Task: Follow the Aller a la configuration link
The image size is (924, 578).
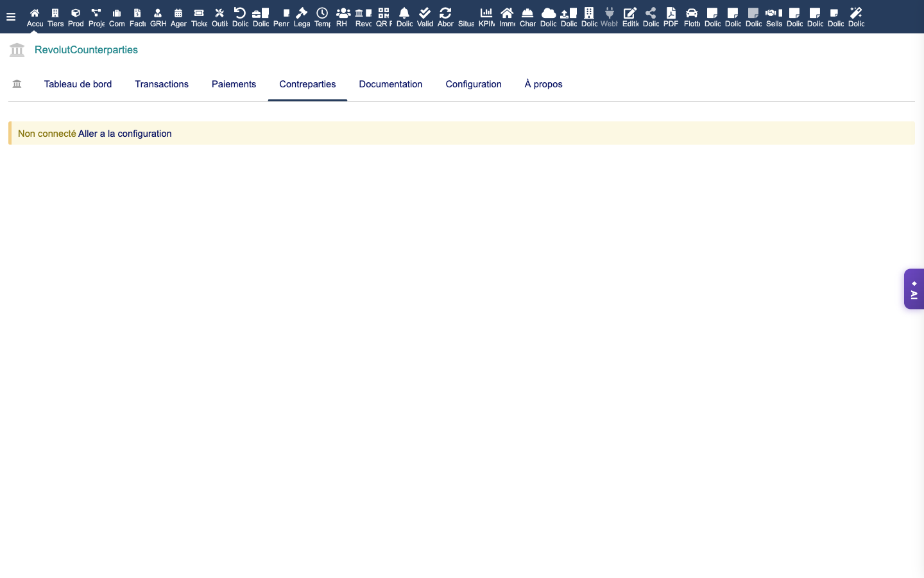Action: click(125, 134)
